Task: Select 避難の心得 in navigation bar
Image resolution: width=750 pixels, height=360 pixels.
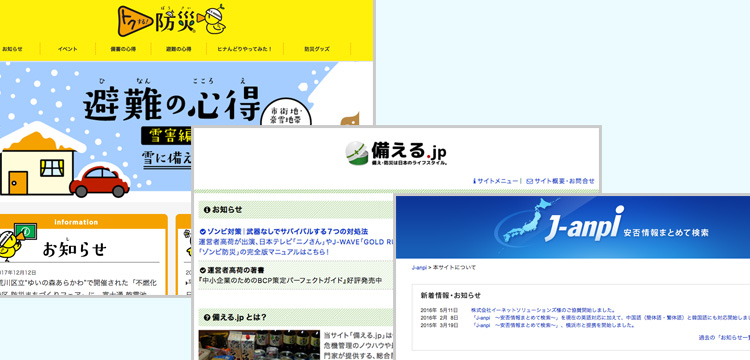Action: [x=179, y=49]
